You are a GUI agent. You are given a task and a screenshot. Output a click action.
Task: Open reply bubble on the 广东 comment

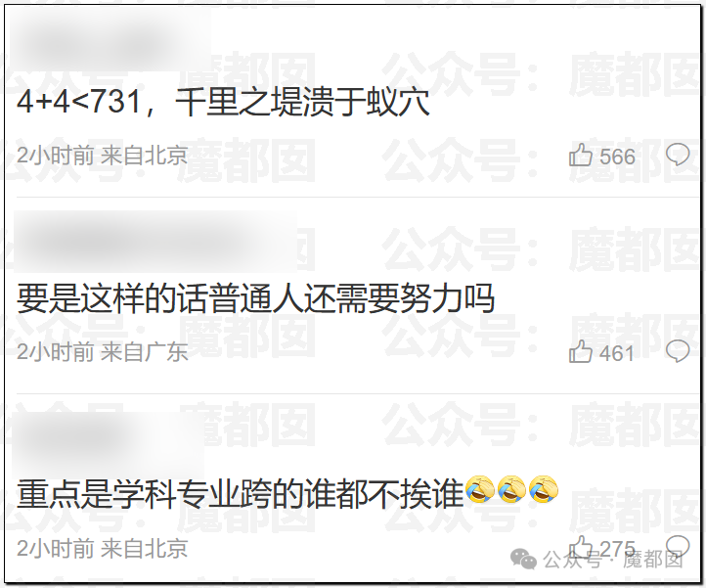(678, 351)
